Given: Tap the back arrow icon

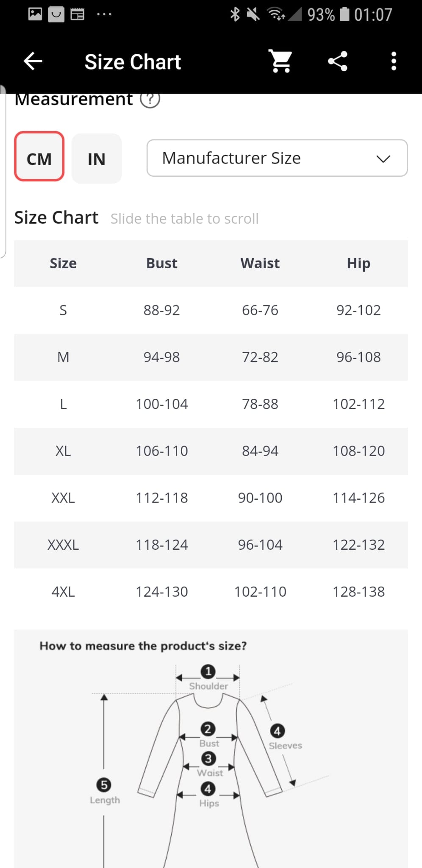Looking at the screenshot, I should coord(33,61).
